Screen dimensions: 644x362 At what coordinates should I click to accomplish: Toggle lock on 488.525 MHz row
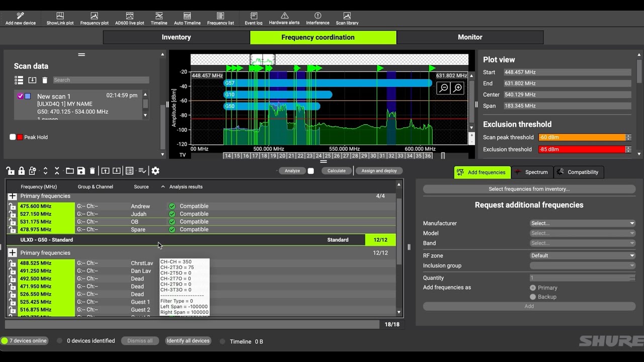tap(13, 263)
